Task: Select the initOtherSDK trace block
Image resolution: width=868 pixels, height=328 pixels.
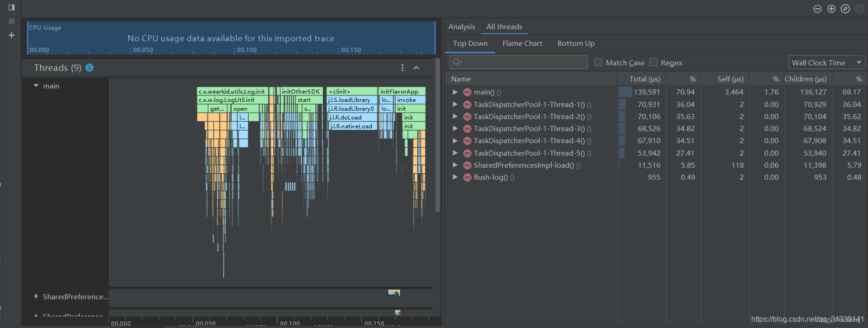Action: [x=301, y=91]
